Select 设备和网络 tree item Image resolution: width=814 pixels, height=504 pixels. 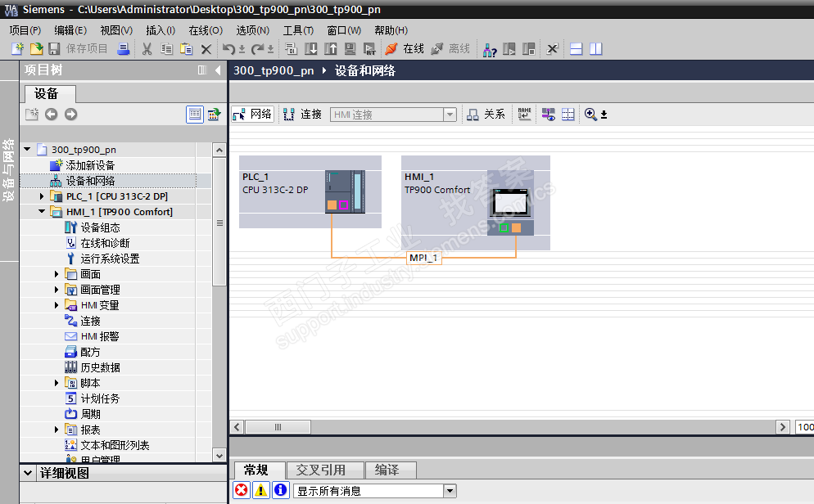pos(90,181)
